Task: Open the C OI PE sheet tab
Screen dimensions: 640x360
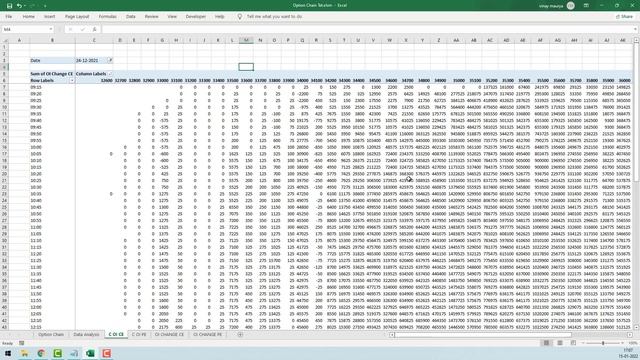Action: coord(139,334)
